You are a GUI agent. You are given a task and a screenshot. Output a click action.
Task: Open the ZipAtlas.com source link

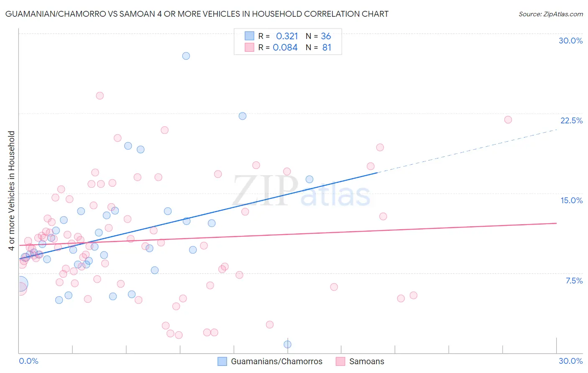tap(551, 14)
